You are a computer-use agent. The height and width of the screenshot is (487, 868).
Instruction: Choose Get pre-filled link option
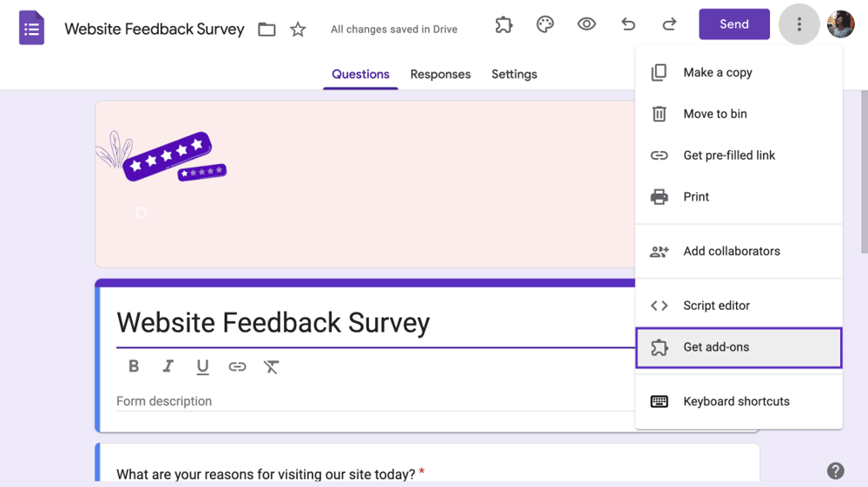[x=729, y=155]
